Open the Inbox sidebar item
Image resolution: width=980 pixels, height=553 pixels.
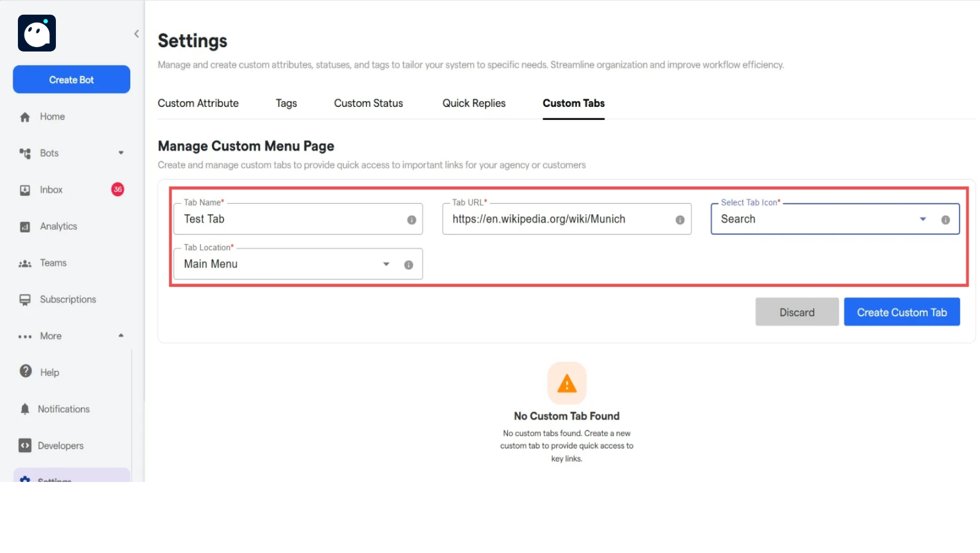pos(51,190)
